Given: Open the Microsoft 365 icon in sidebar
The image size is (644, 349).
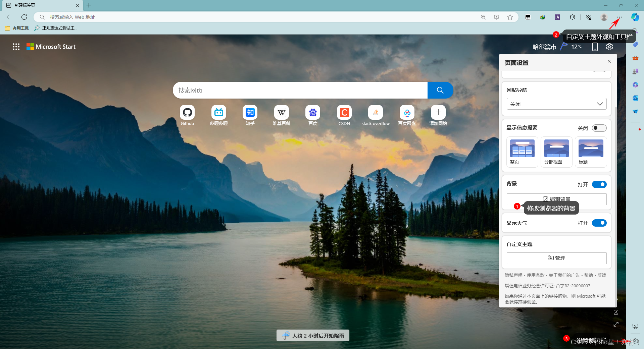Looking at the screenshot, I should [x=635, y=84].
